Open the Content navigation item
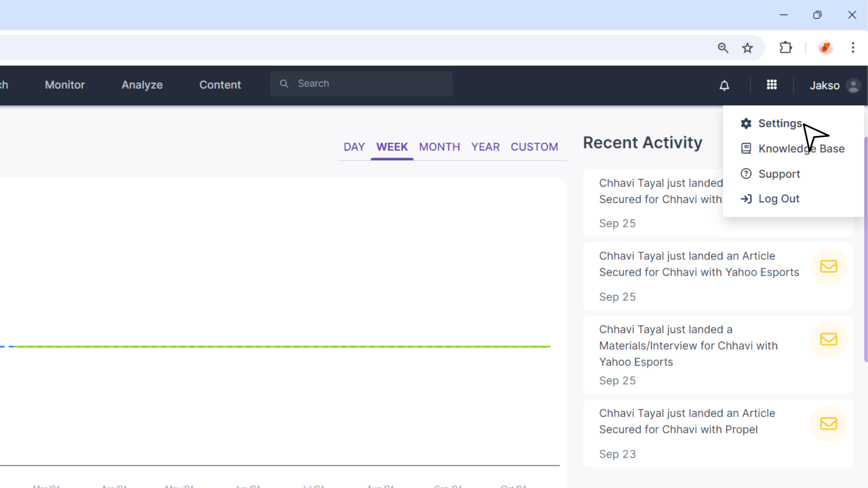 [x=220, y=85]
